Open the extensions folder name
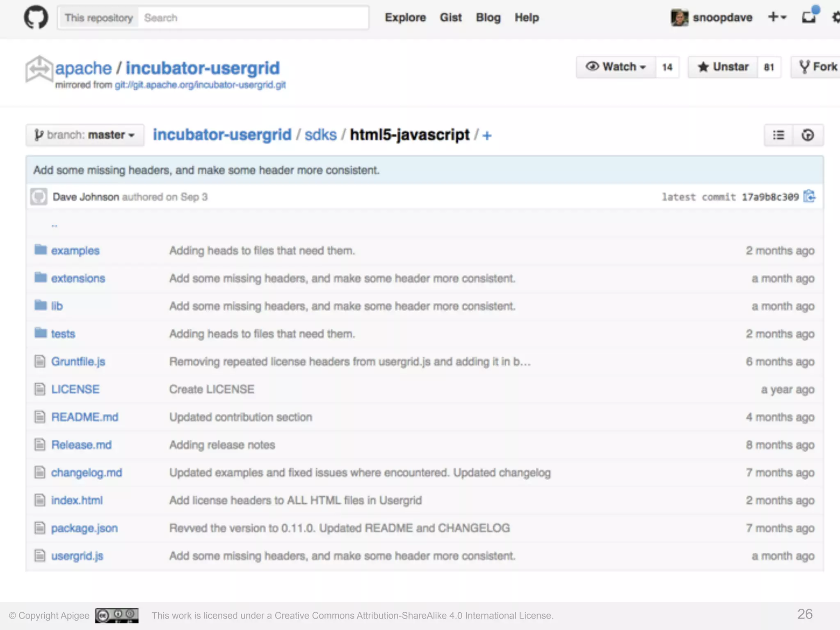 coord(78,278)
